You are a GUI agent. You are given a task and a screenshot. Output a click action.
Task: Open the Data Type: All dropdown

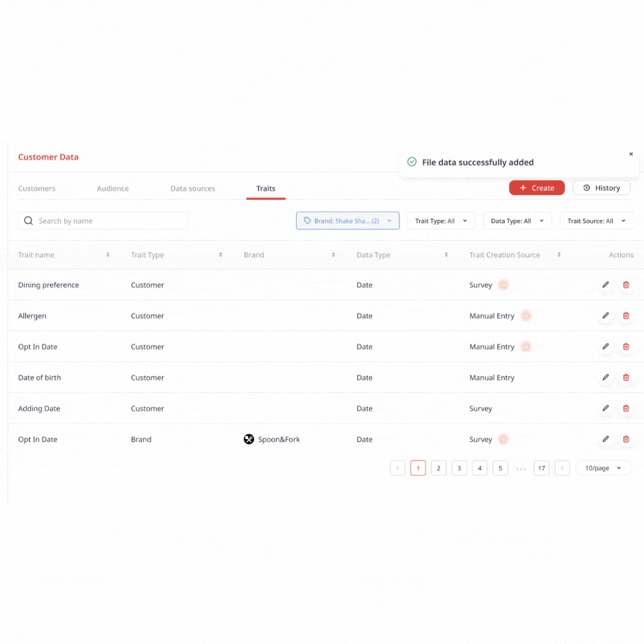point(517,221)
